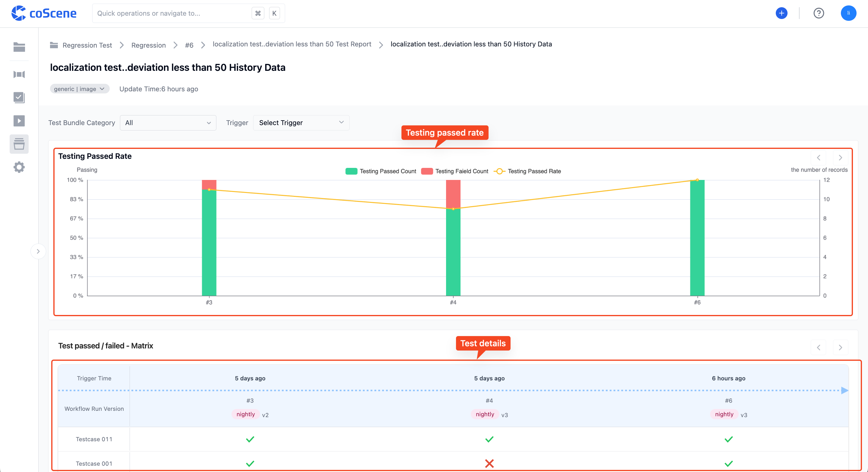The height and width of the screenshot is (472, 868).
Task: Open the folder icon in sidebar
Action: click(19, 47)
